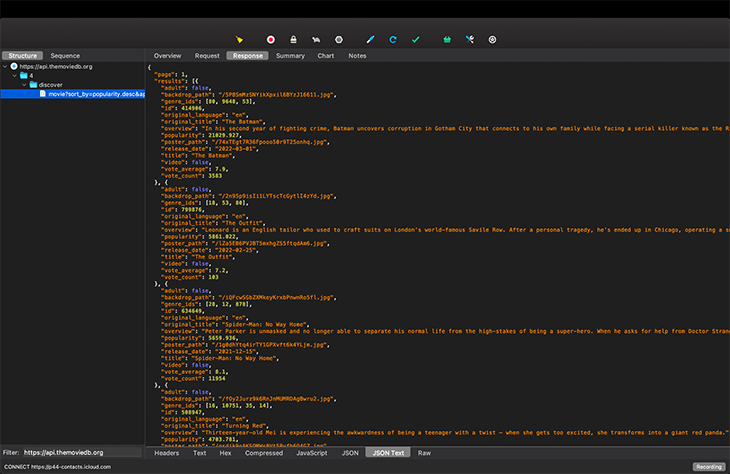Show response as Hex
Viewport: 730px width, 474px height.
(x=225, y=453)
